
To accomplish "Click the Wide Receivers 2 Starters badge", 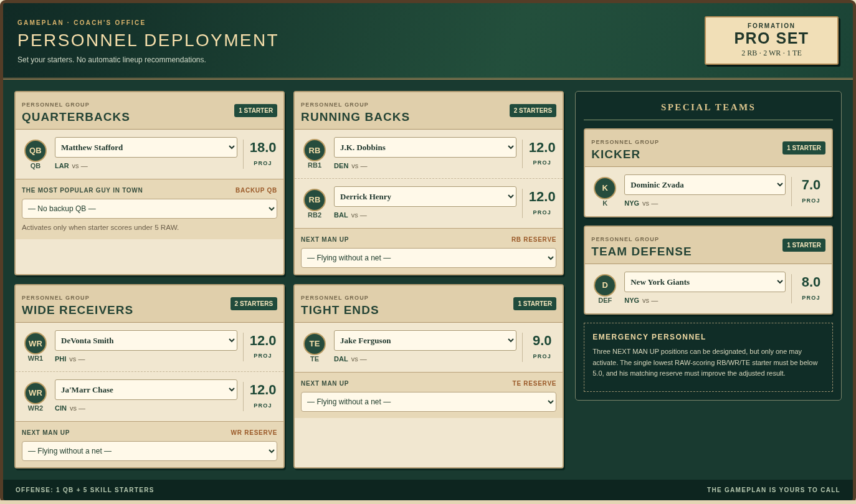I will point(254,304).
